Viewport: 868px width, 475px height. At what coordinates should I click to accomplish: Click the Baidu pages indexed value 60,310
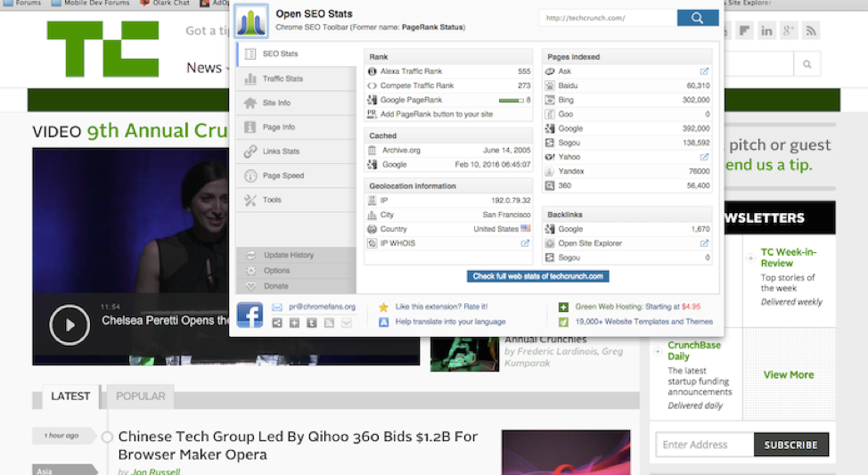[x=698, y=86]
